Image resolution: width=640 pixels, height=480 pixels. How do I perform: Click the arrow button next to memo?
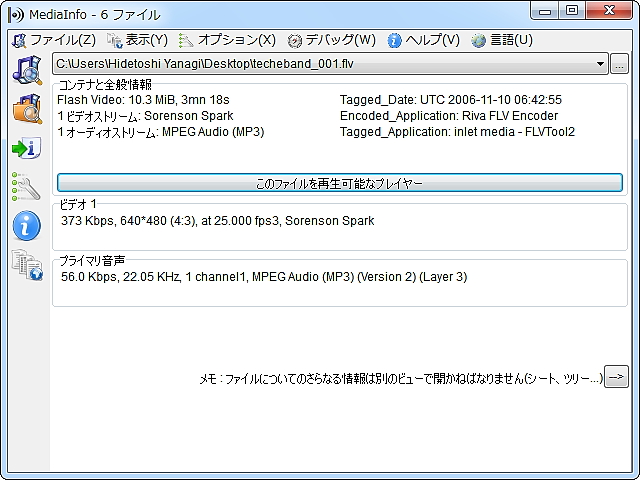click(x=616, y=377)
